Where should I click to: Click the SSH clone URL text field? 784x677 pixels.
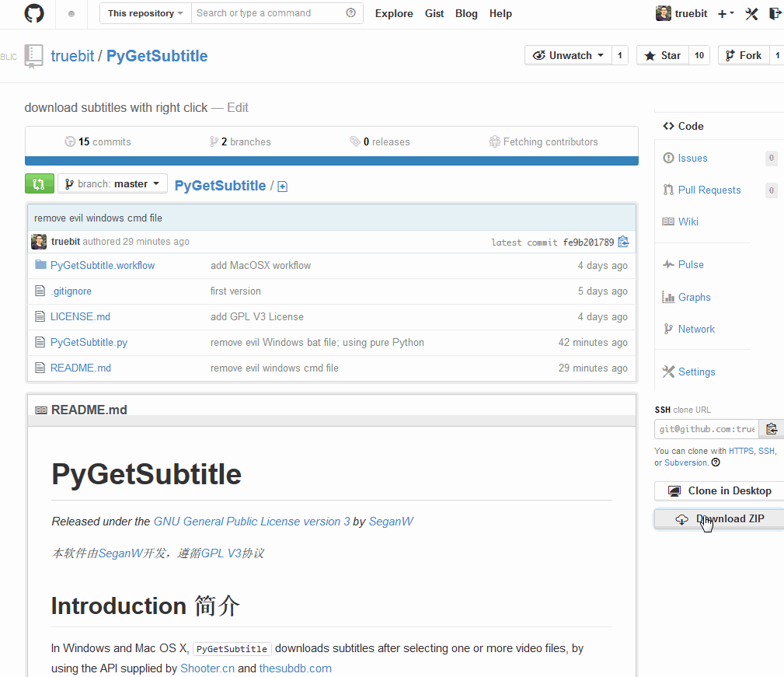(706, 429)
